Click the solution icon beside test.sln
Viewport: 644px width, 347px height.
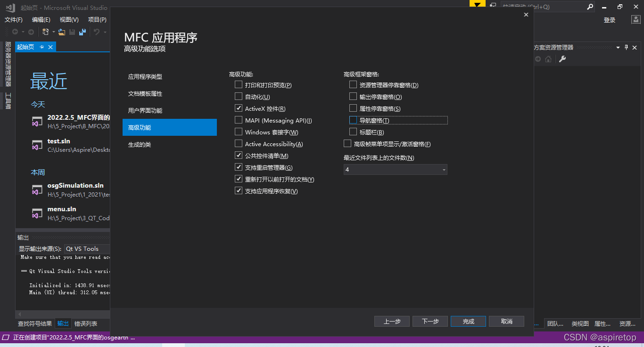(37, 145)
